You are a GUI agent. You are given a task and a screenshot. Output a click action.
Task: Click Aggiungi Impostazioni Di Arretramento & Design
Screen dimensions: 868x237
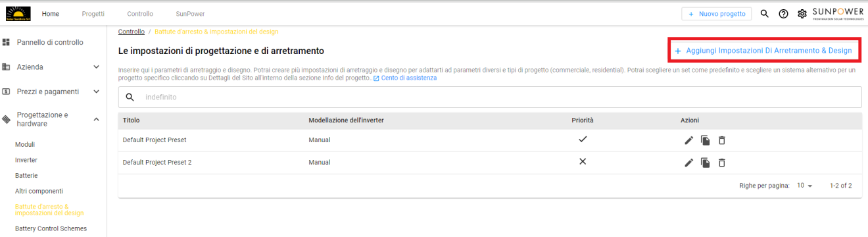tap(763, 51)
